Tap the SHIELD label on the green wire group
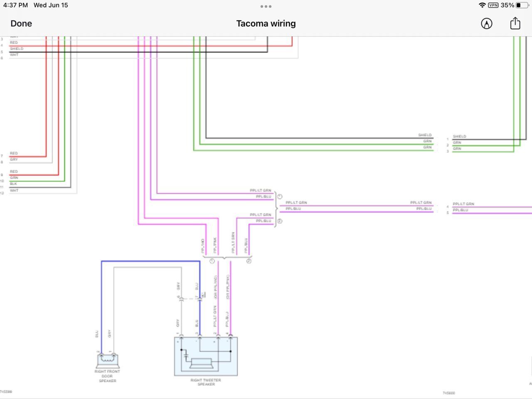Screen dimensions: 532x399 tap(425, 135)
